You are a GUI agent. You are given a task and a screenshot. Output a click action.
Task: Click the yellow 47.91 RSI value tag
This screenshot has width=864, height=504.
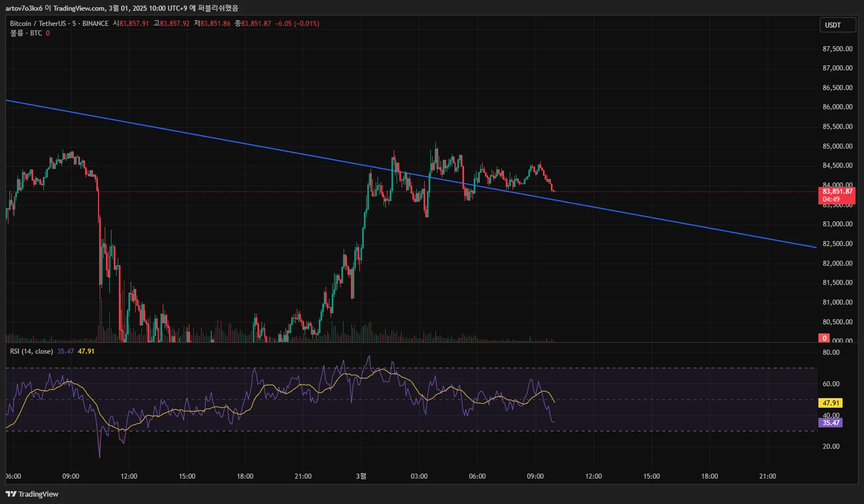(x=831, y=403)
